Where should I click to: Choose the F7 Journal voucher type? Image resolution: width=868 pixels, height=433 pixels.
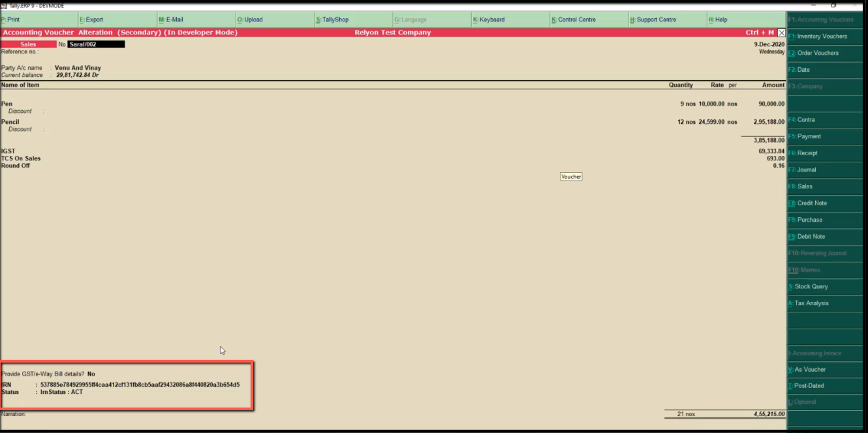[825, 170]
